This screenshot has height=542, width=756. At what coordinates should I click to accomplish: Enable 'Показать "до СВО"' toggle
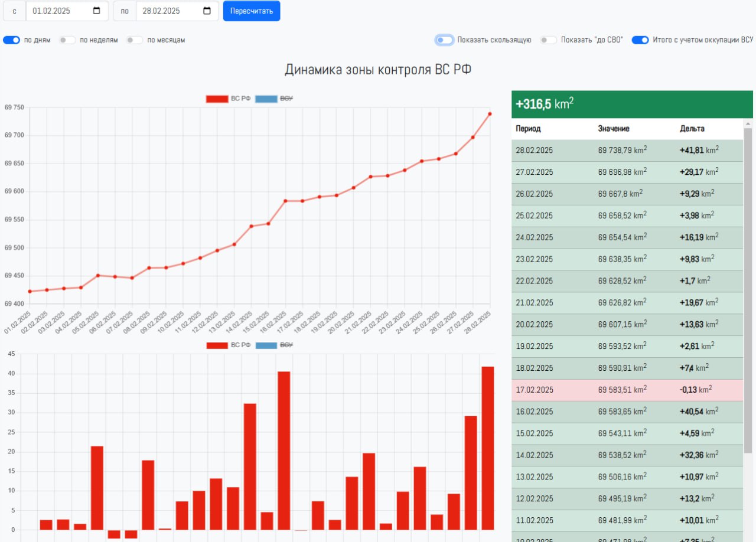coord(549,40)
